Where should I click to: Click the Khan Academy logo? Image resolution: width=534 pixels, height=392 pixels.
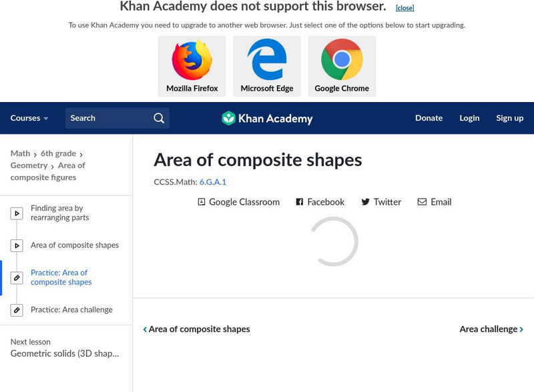tap(267, 119)
